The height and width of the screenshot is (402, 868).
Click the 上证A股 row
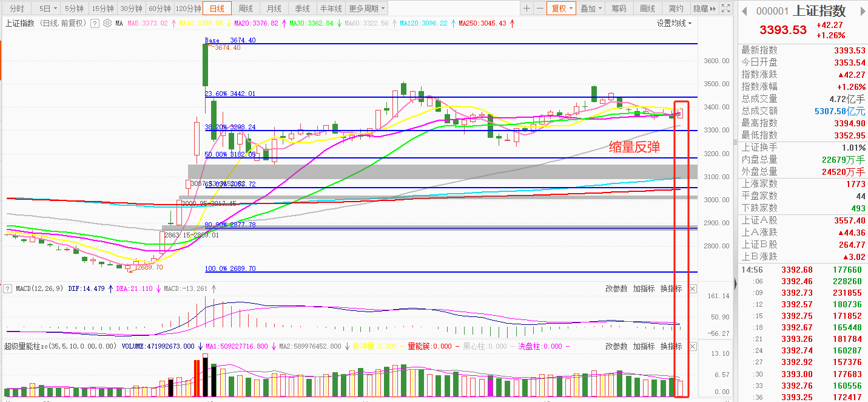[803, 220]
